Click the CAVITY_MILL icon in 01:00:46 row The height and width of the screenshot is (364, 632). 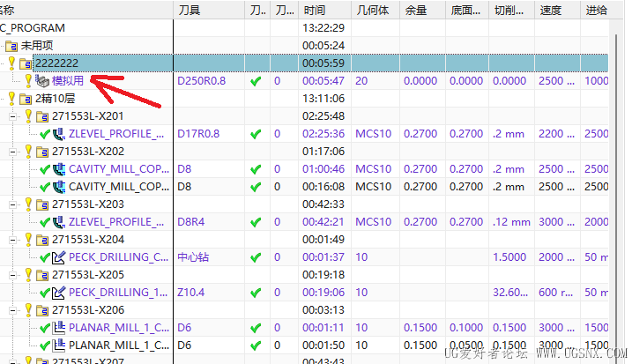(59, 169)
